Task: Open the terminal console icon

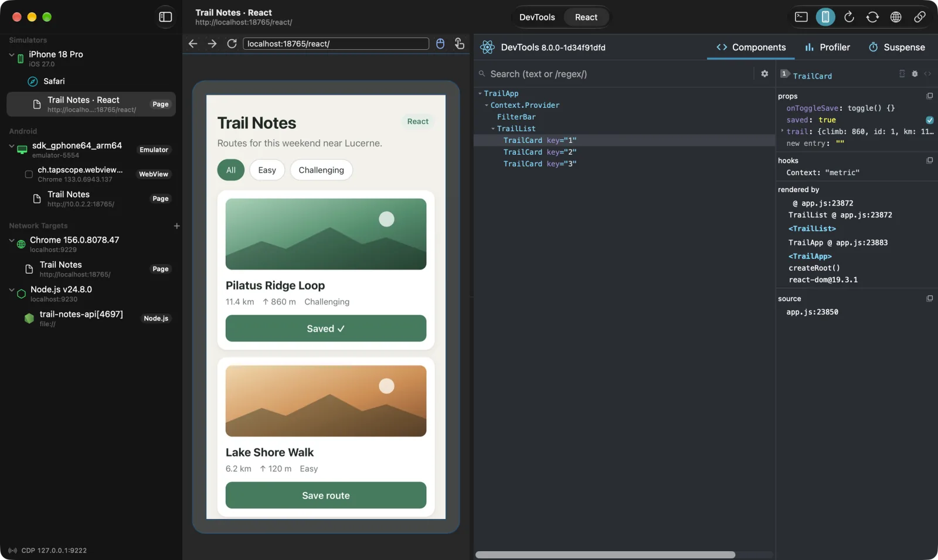Action: click(x=801, y=17)
